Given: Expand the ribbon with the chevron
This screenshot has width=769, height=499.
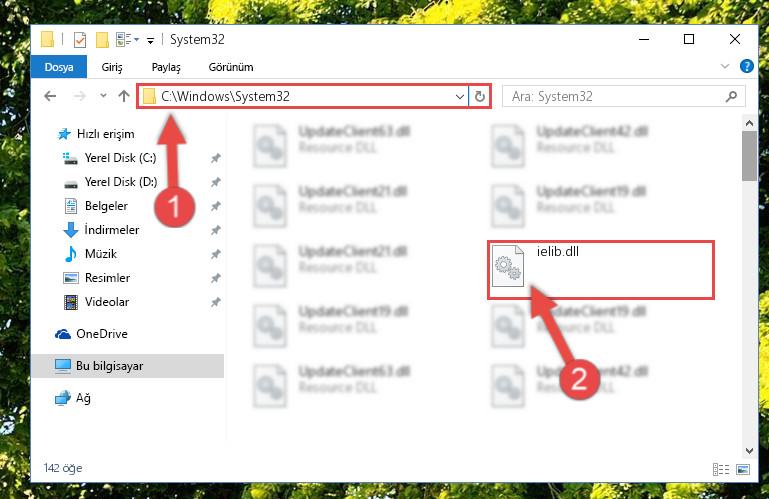Looking at the screenshot, I should click(724, 66).
